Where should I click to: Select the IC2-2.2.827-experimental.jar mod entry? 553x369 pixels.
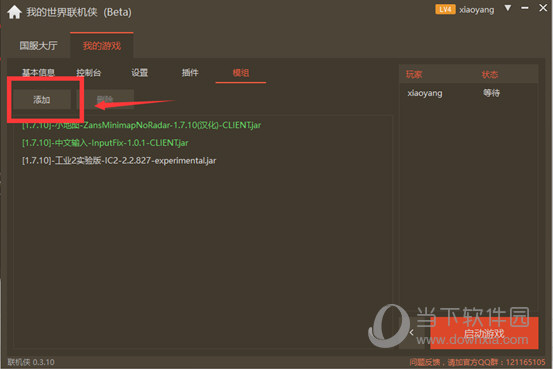point(119,161)
